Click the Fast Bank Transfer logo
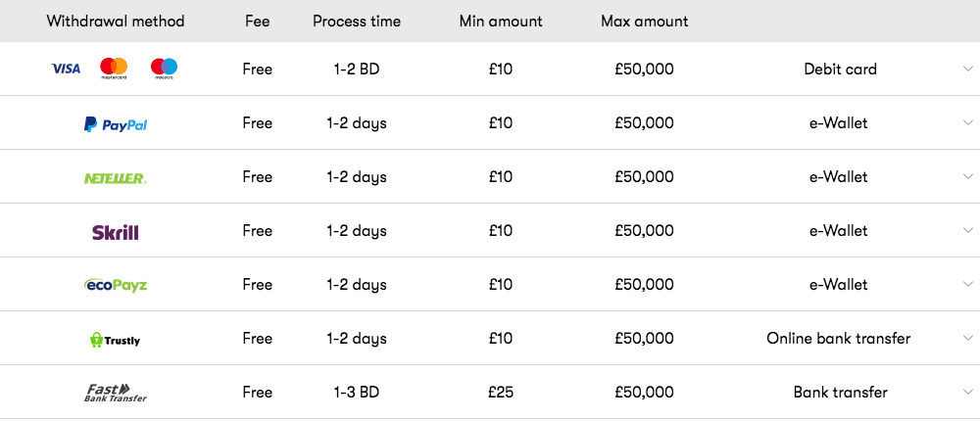Image resolution: width=980 pixels, height=421 pixels. click(x=116, y=393)
